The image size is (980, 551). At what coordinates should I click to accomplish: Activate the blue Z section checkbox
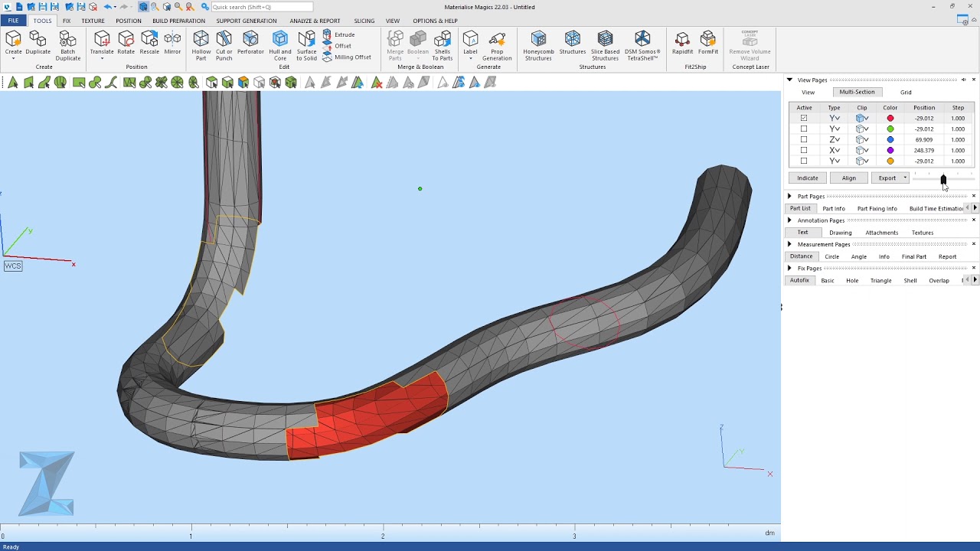803,140
